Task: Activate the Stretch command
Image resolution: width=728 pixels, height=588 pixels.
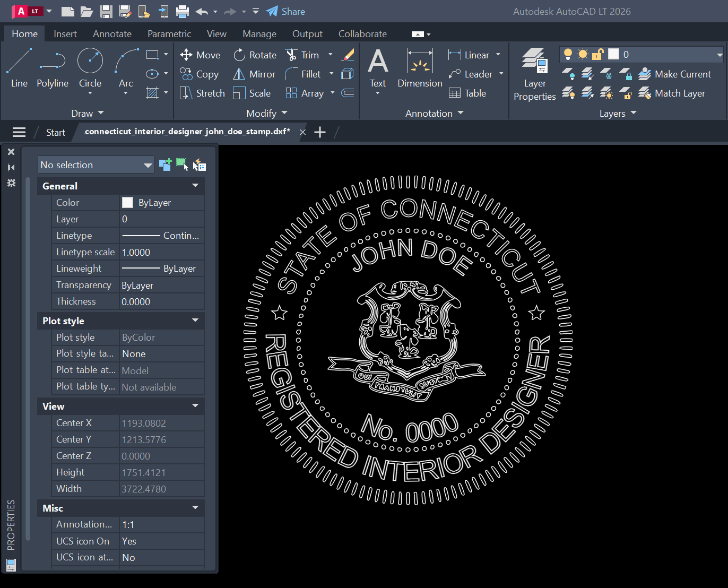Action: pos(202,93)
